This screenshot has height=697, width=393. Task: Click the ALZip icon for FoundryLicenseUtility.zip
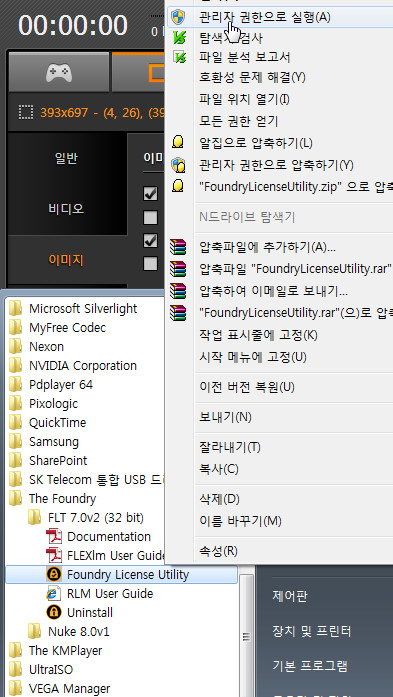tap(178, 186)
